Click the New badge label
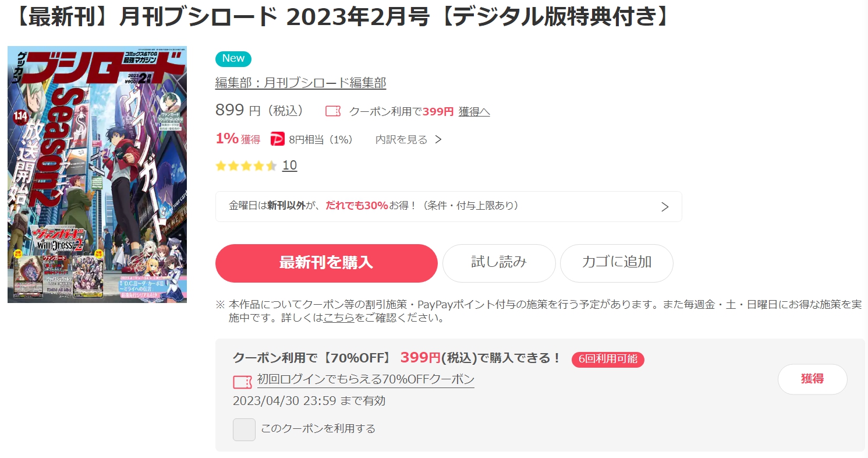Image resolution: width=868 pixels, height=458 pixels. (233, 58)
